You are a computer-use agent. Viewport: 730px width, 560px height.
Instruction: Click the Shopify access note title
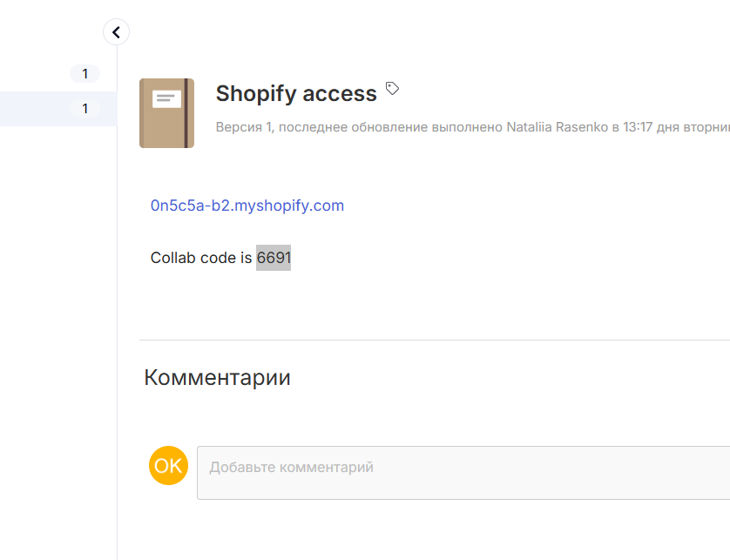(x=296, y=93)
